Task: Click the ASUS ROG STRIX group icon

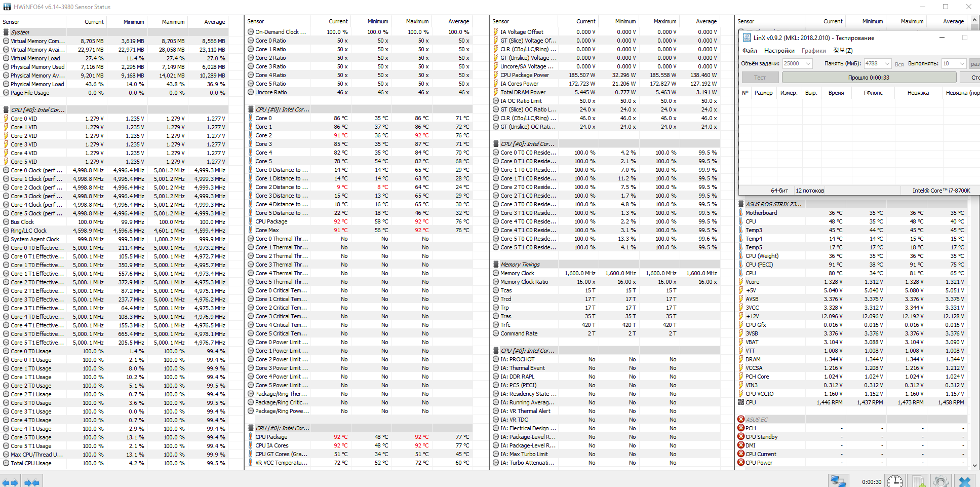Action: (x=741, y=204)
